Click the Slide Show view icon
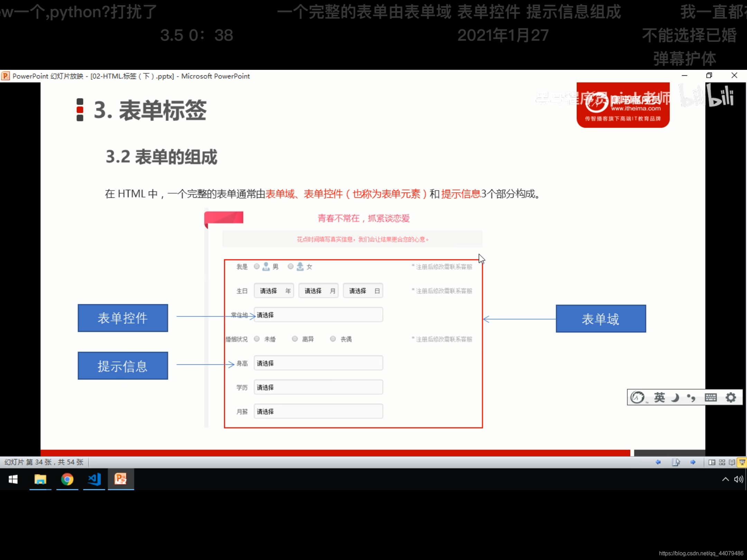Image resolution: width=747 pixels, height=560 pixels. coord(742,462)
